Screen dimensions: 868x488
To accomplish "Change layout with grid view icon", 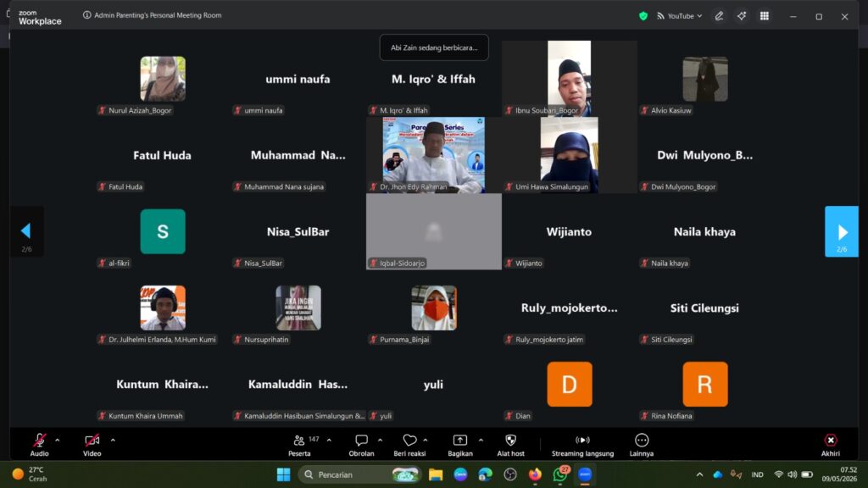I will (x=765, y=16).
